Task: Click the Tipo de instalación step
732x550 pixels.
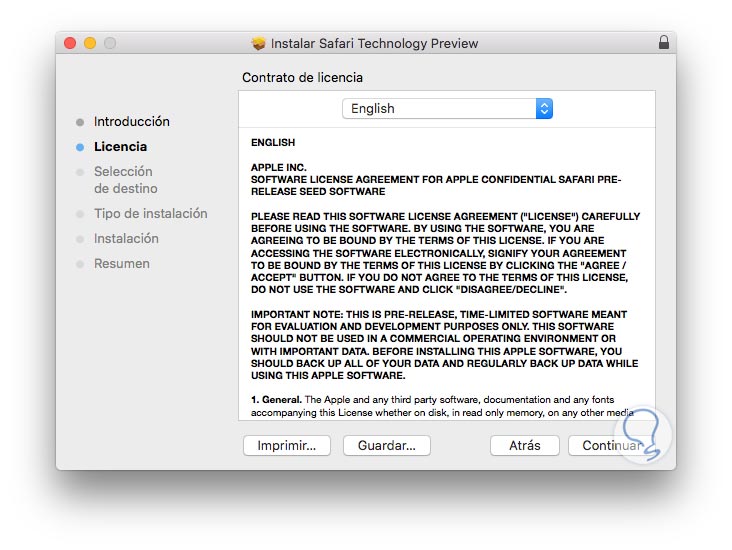Action: 150,213
